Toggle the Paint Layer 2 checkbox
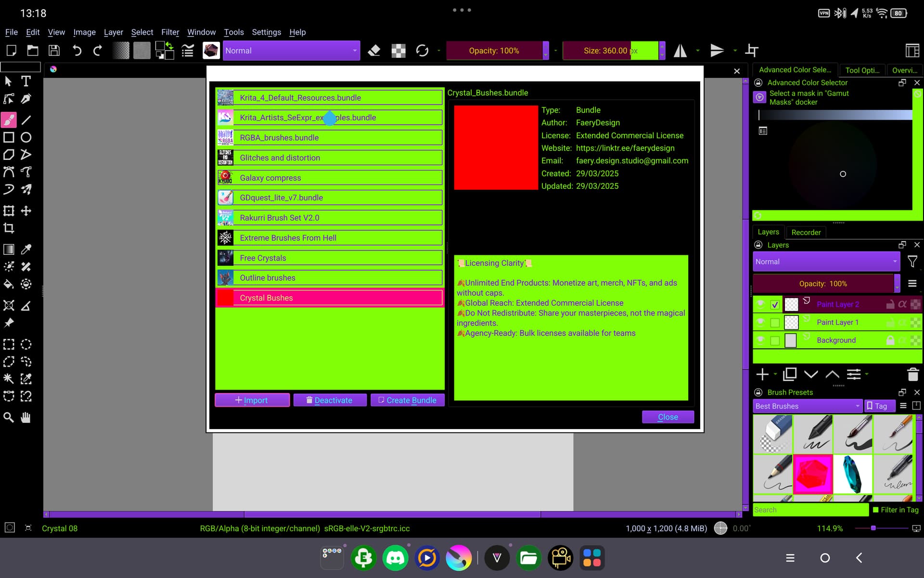 click(x=775, y=304)
